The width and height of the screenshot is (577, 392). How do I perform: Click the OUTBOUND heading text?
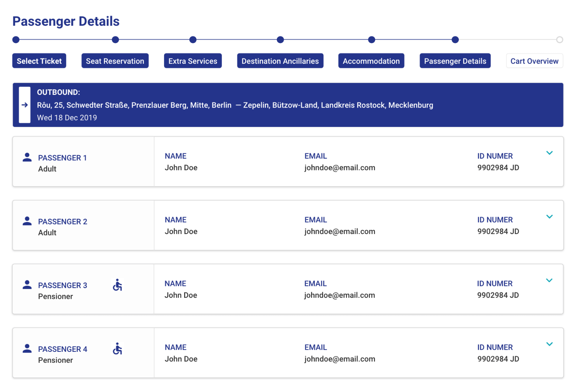[59, 92]
